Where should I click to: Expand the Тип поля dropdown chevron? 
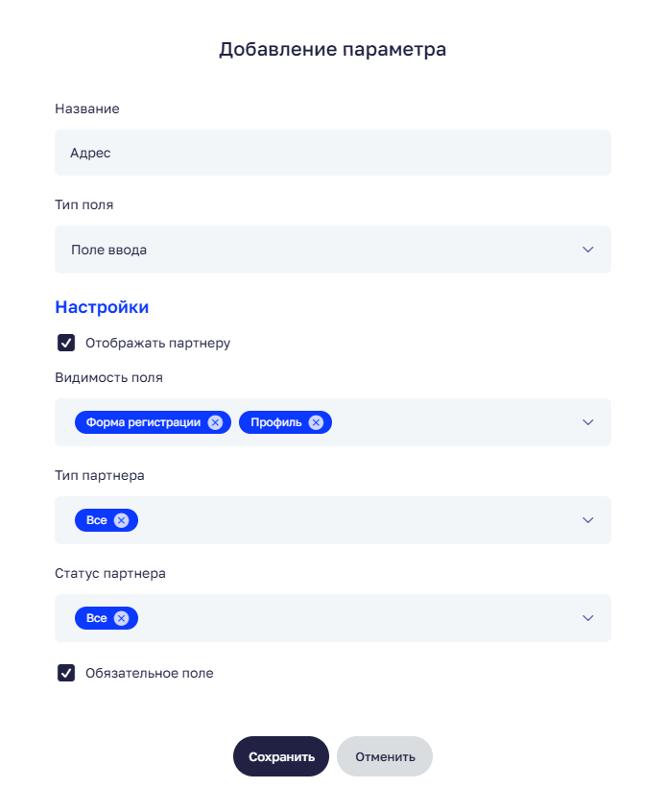[x=588, y=250]
